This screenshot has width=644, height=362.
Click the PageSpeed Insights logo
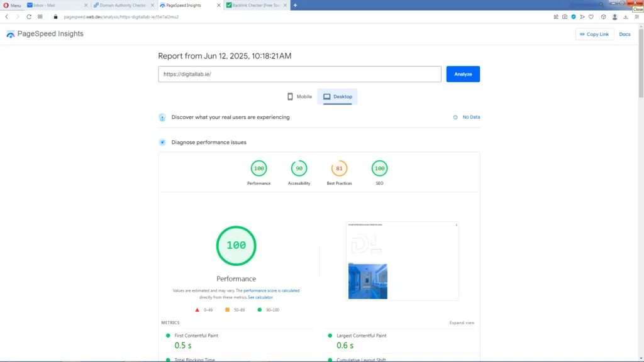pos(45,34)
